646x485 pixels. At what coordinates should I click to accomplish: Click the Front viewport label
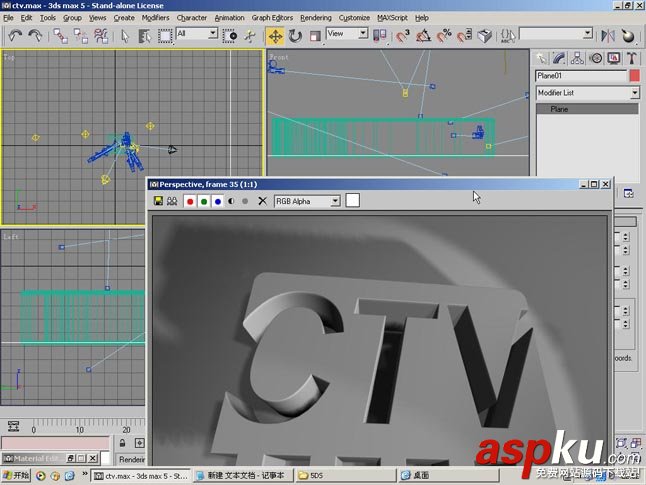279,57
